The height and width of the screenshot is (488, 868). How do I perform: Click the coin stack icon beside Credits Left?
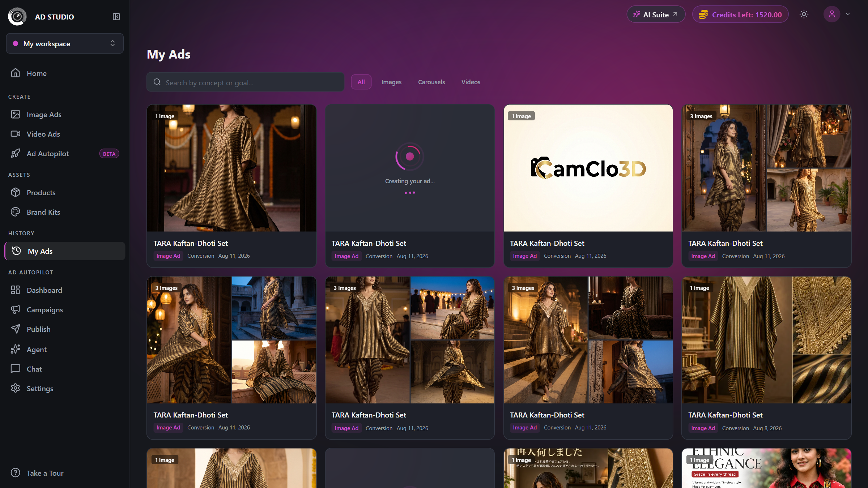click(703, 14)
